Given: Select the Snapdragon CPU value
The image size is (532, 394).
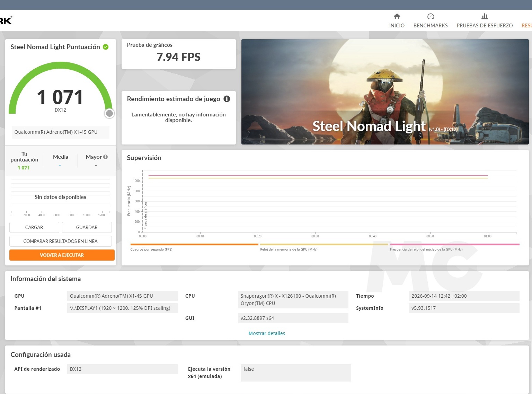Looking at the screenshot, I should click(x=293, y=300).
